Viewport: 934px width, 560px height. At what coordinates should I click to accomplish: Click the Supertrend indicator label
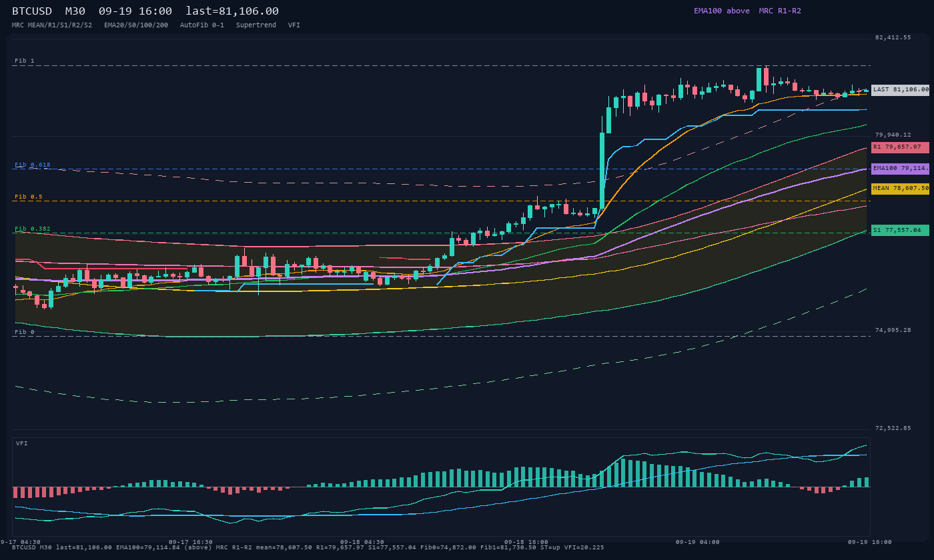[x=256, y=25]
